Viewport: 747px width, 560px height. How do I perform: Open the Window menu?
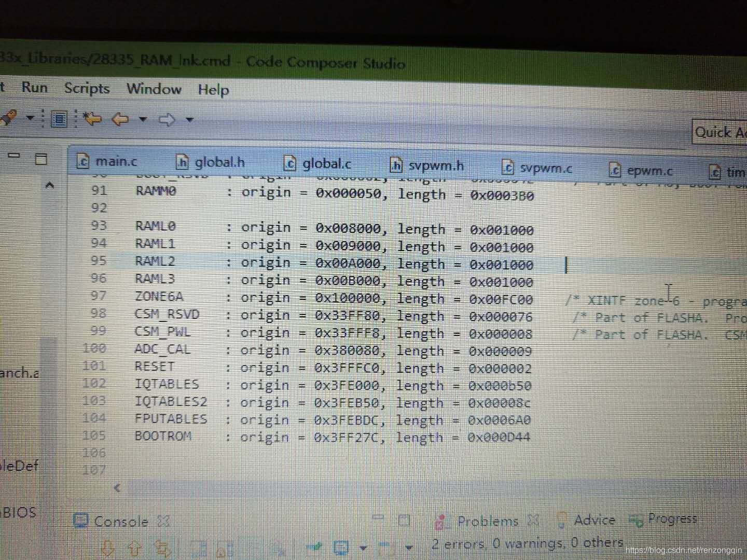154,89
